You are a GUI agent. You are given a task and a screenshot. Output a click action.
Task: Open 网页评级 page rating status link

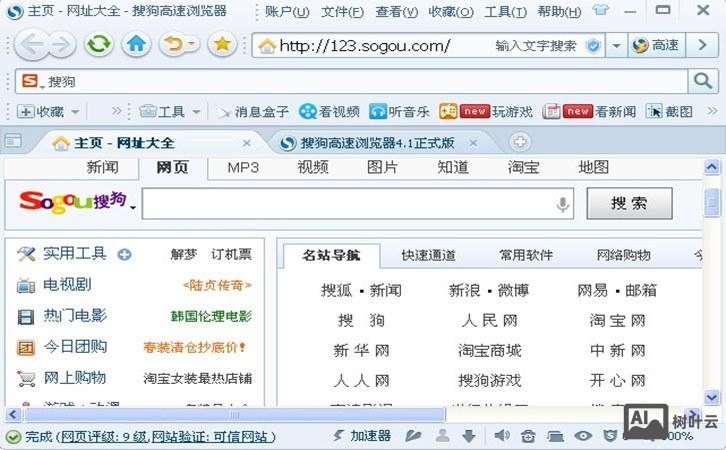[104, 436]
